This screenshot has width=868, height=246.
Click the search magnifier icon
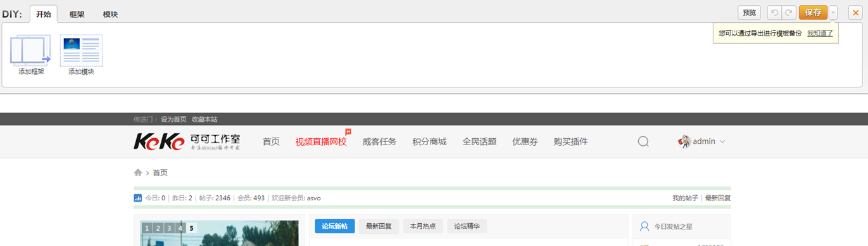(643, 141)
